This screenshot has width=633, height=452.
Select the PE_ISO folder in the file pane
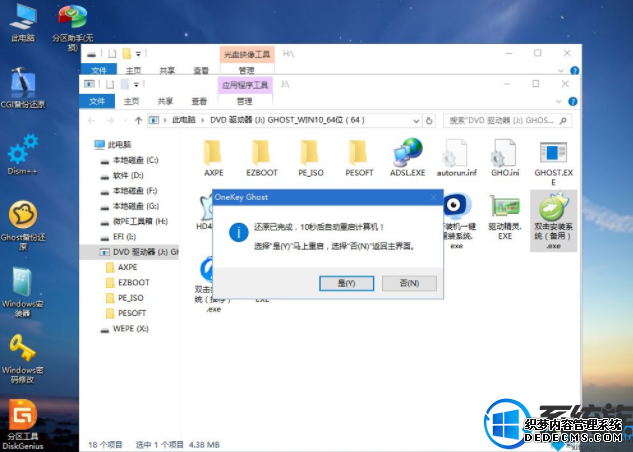pyautogui.click(x=311, y=158)
